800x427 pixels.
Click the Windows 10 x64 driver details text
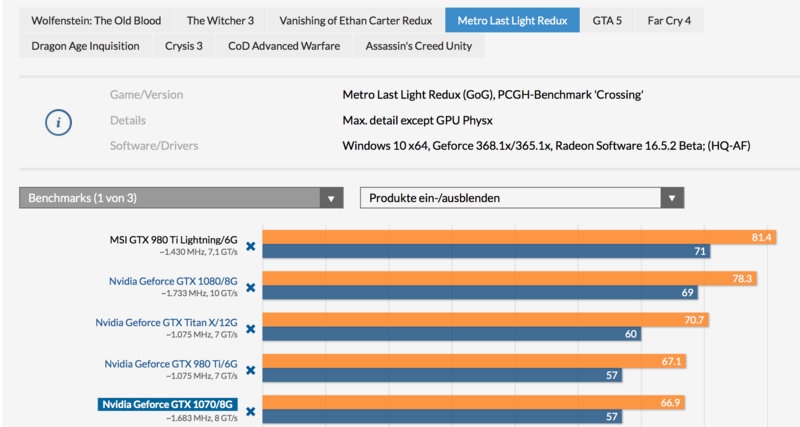click(546, 146)
